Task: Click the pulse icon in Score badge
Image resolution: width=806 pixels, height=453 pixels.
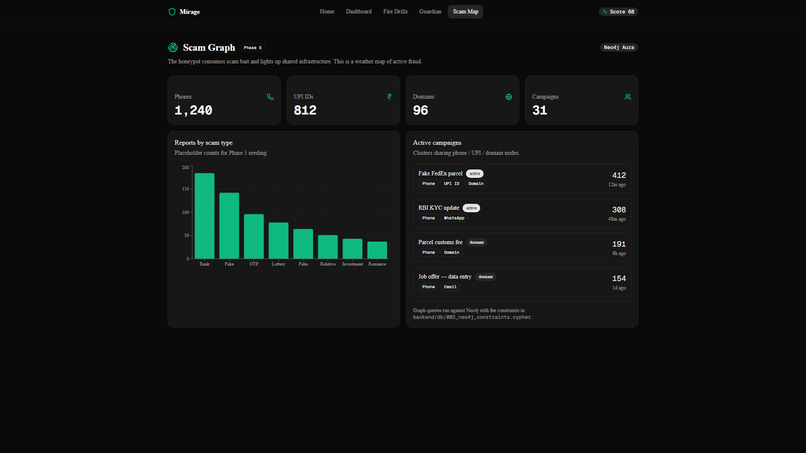Action: [x=605, y=11]
